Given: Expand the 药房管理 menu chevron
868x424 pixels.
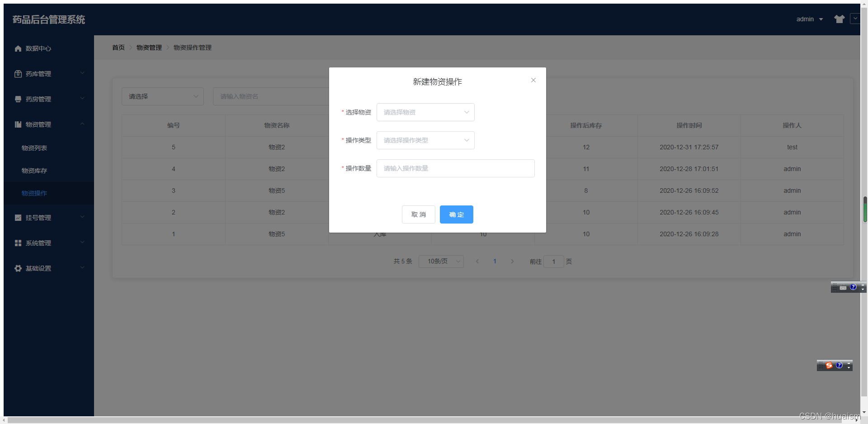Looking at the screenshot, I should tap(82, 98).
